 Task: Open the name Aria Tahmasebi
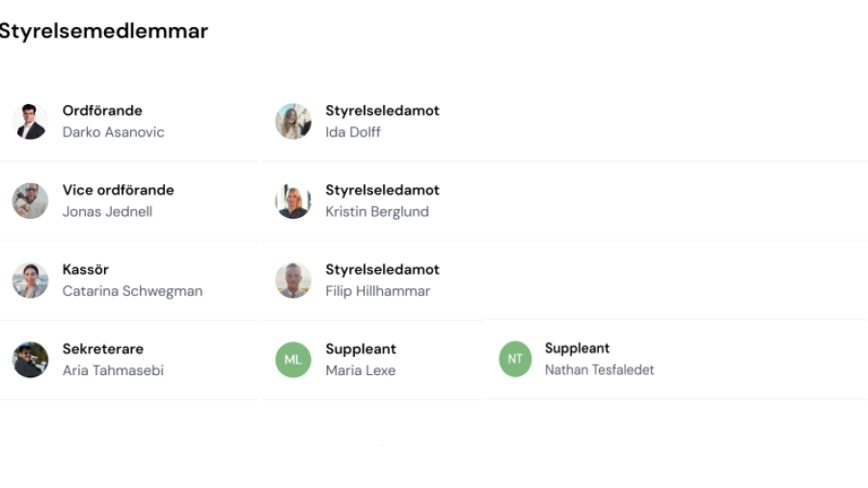[x=113, y=370]
